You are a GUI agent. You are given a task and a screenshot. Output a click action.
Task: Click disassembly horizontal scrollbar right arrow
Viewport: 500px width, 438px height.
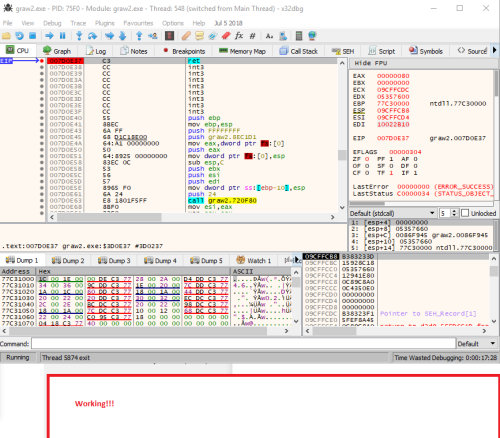[x=332, y=217]
